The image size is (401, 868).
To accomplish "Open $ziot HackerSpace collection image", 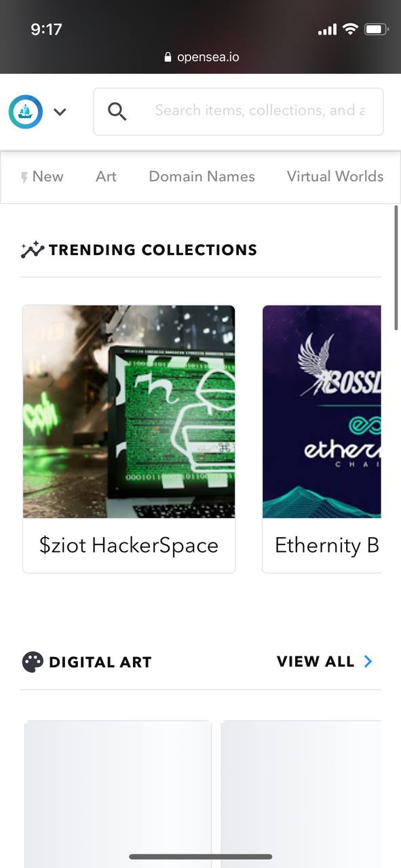I will [x=129, y=412].
